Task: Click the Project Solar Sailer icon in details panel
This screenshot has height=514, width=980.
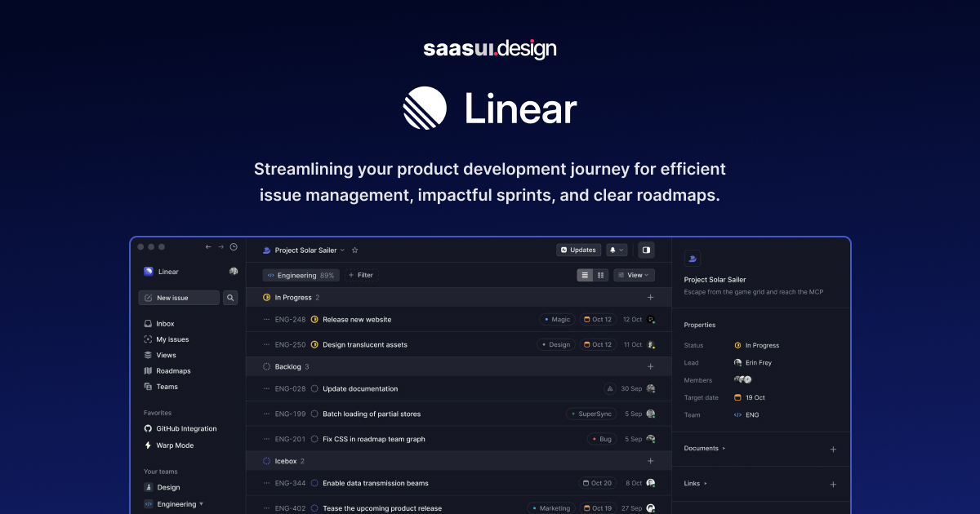Action: [692, 259]
